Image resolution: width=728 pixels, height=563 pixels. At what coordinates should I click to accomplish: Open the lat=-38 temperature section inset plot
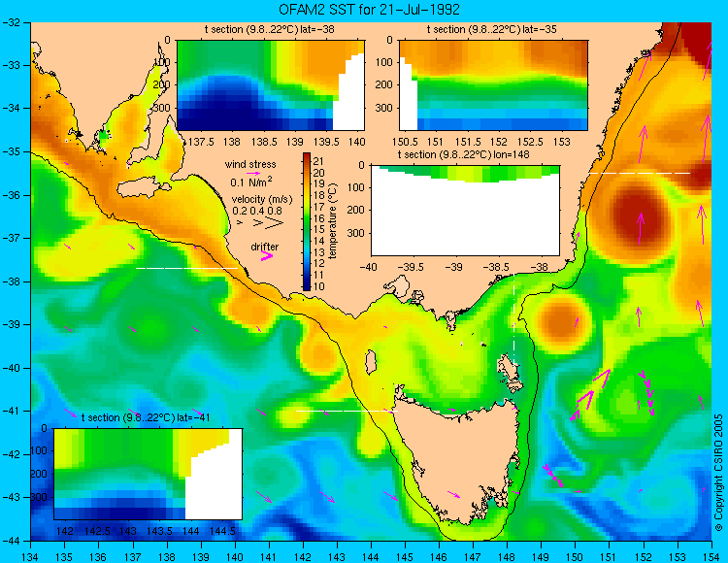[271, 85]
